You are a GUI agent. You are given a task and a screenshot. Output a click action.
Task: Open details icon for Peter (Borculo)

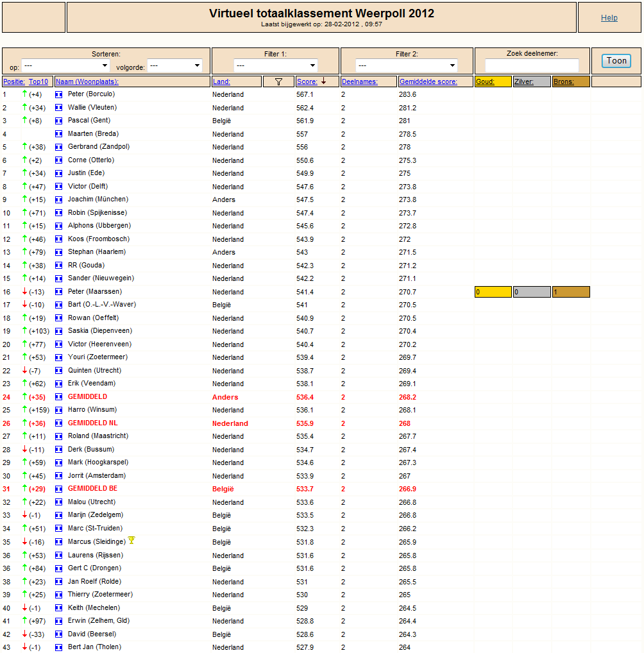[x=59, y=94]
